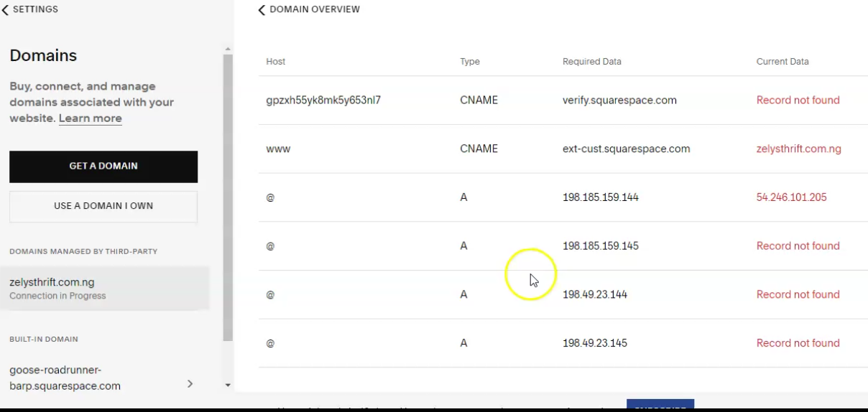Select verify.squarespace.com required data
This screenshot has width=868, height=412.
click(x=619, y=100)
